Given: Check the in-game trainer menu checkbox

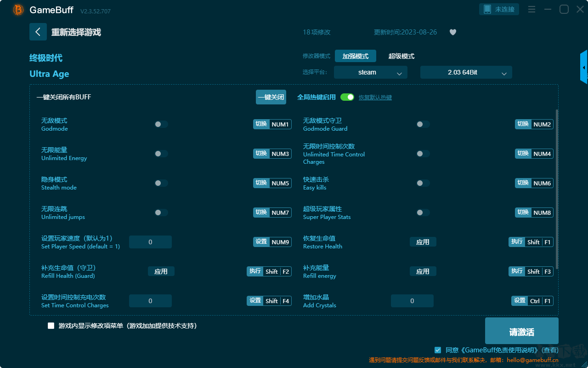Looking at the screenshot, I should [51, 326].
